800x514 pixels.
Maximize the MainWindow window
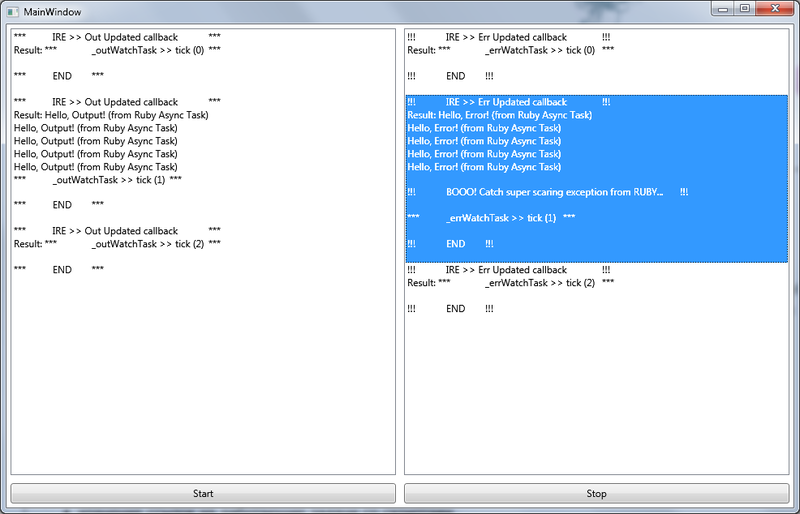pyautogui.click(x=745, y=8)
